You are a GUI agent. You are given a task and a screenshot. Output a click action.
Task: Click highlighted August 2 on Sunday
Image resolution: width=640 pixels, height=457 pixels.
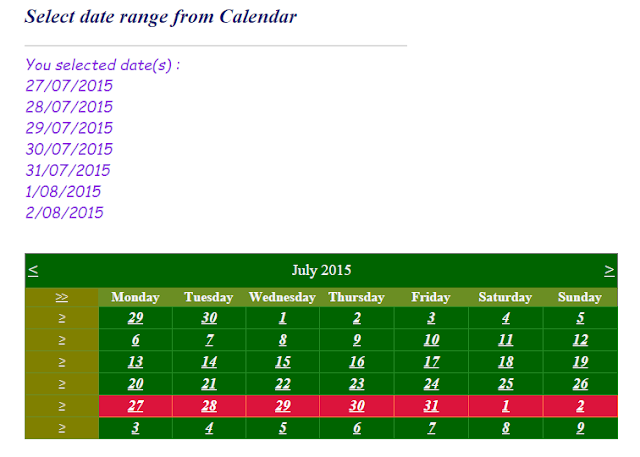(580, 406)
